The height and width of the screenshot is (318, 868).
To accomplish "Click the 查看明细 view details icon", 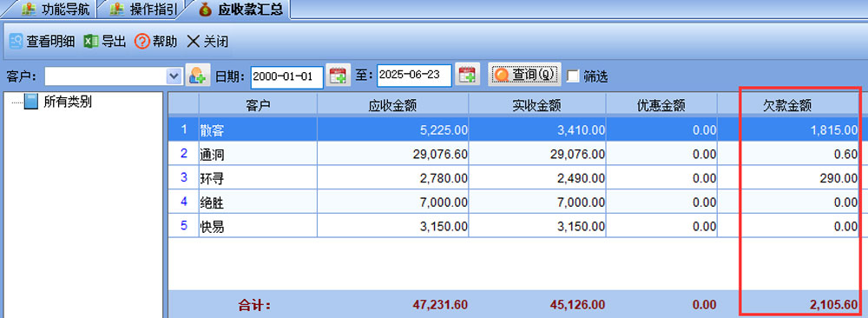I will click(16, 42).
